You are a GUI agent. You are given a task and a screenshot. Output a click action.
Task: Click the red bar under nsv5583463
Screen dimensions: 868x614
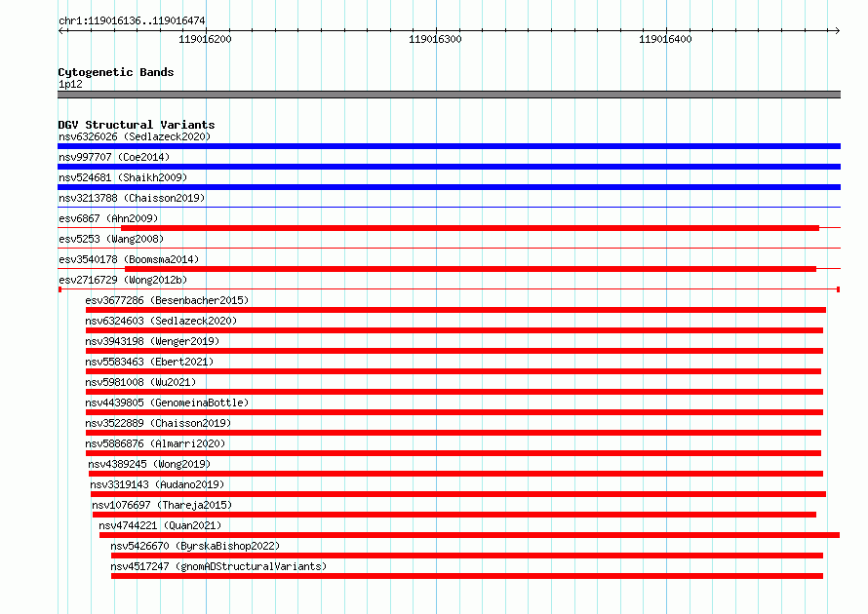(x=454, y=371)
